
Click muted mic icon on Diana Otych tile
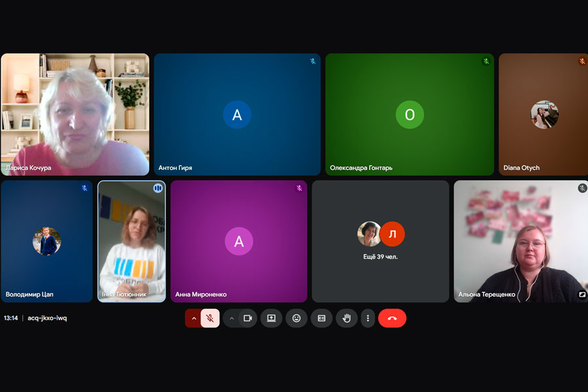tap(582, 61)
